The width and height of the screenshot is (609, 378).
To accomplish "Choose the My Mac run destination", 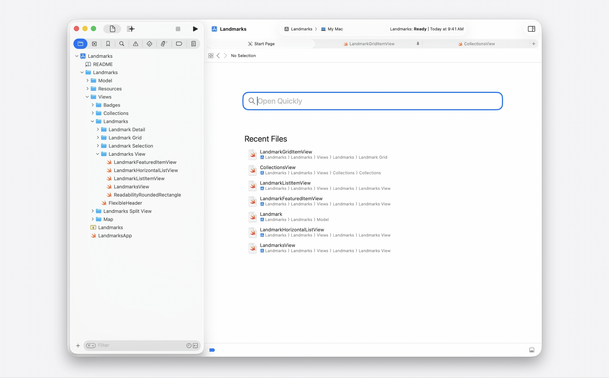I will 332,29.
